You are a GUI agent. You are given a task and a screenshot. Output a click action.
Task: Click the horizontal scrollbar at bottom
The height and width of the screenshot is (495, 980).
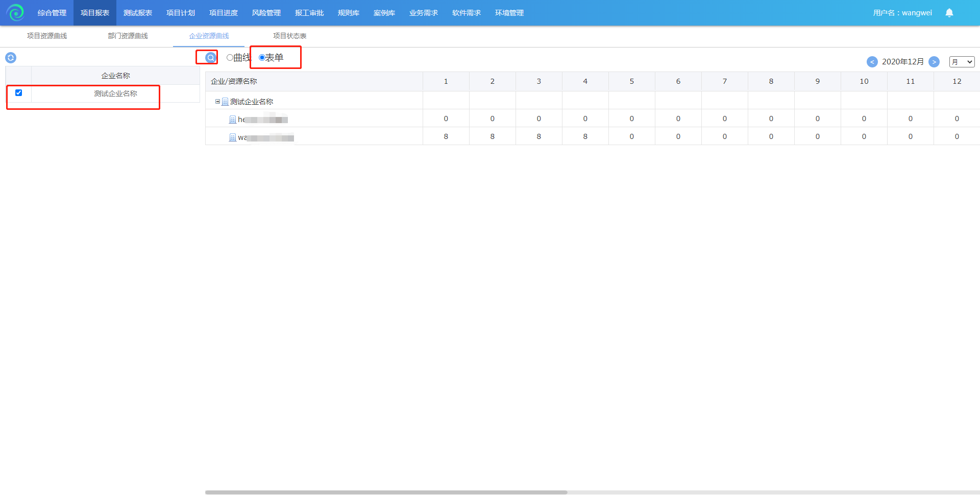coord(386,492)
